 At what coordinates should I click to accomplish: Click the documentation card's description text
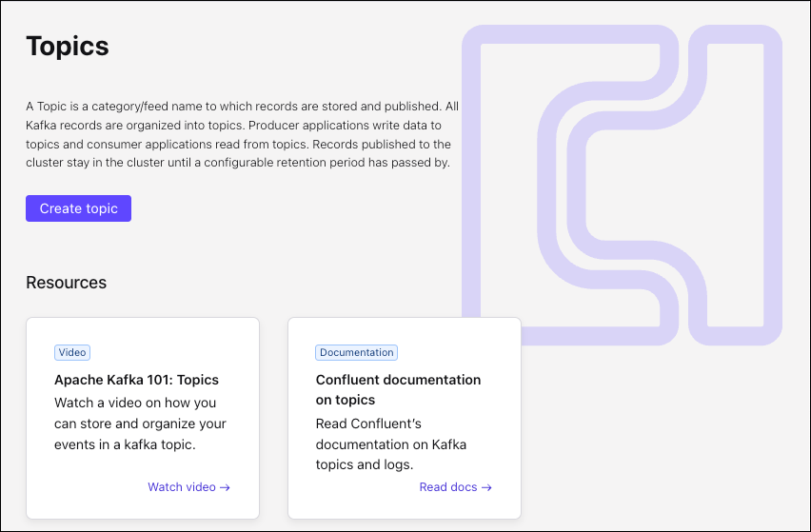391,443
